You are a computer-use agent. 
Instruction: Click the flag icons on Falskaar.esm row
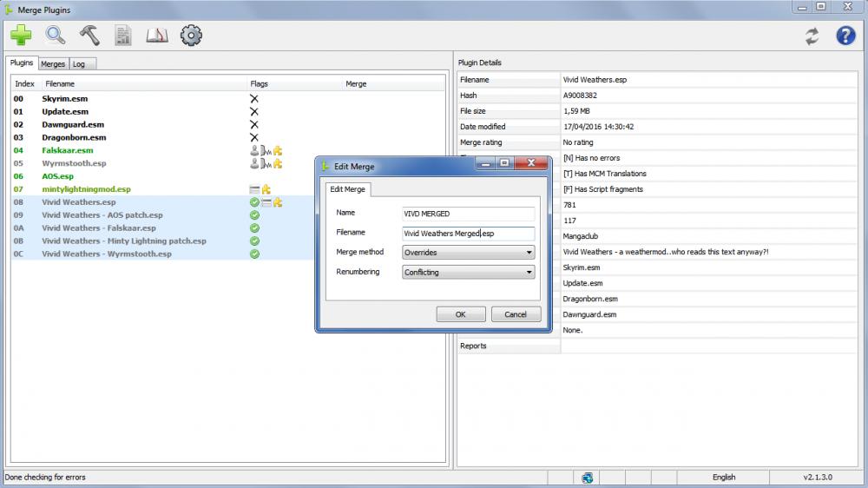pos(266,150)
